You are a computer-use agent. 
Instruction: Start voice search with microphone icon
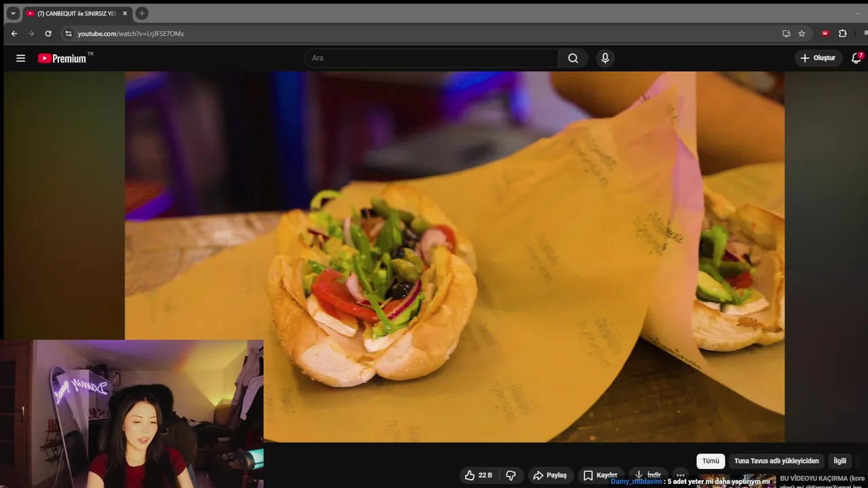(606, 58)
